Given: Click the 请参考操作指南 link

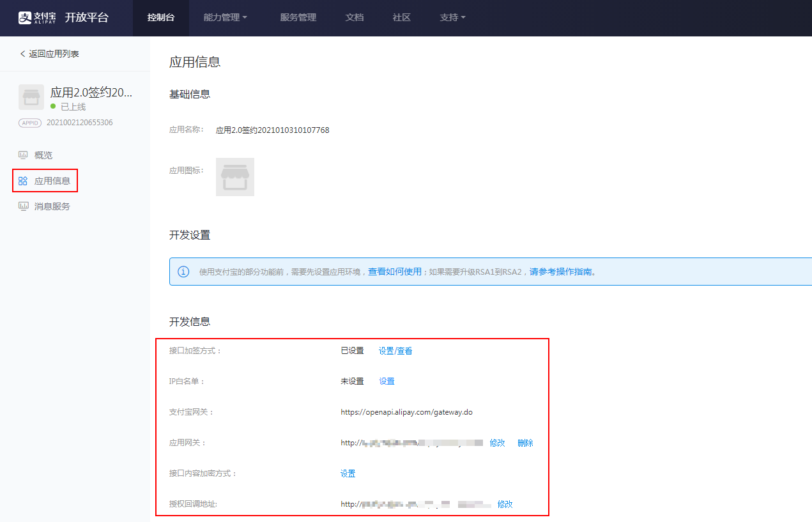Looking at the screenshot, I should [561, 272].
